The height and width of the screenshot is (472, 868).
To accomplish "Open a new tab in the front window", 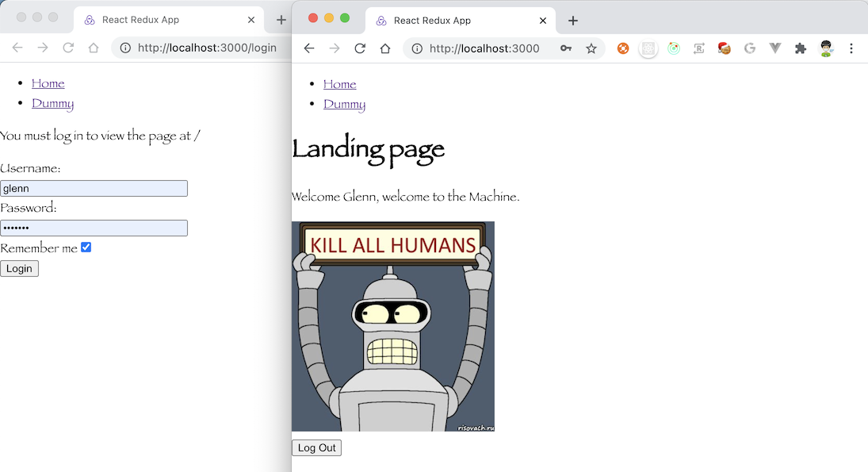I will coord(573,21).
